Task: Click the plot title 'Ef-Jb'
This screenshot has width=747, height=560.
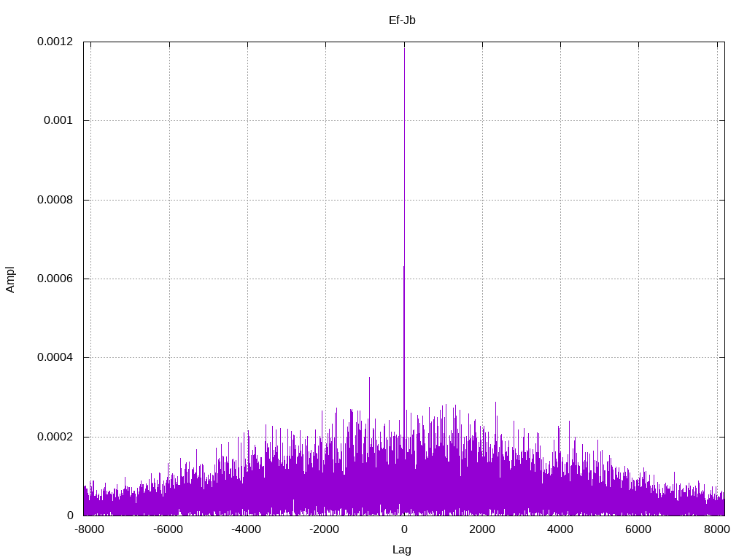Action: (402, 20)
